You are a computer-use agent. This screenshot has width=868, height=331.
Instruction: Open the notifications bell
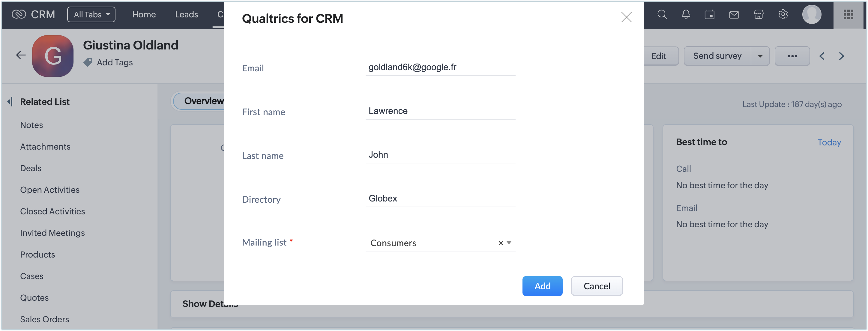pyautogui.click(x=686, y=14)
